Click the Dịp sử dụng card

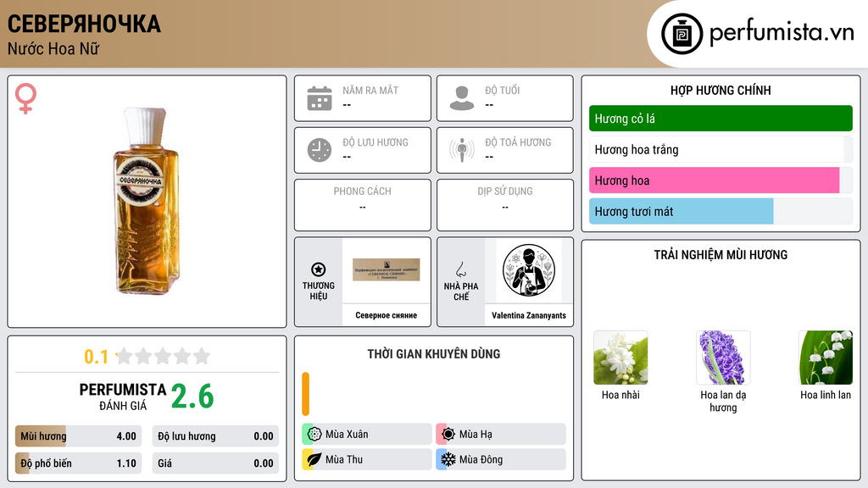[505, 205]
